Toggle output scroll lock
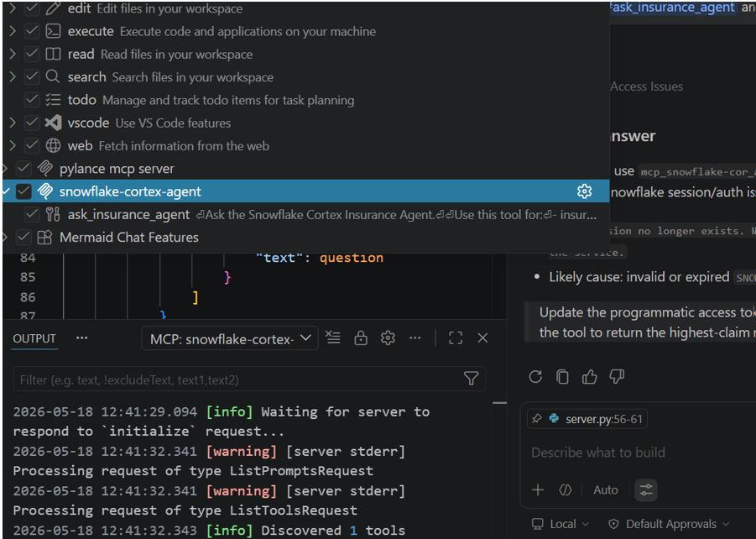The image size is (756, 539). coord(361,338)
